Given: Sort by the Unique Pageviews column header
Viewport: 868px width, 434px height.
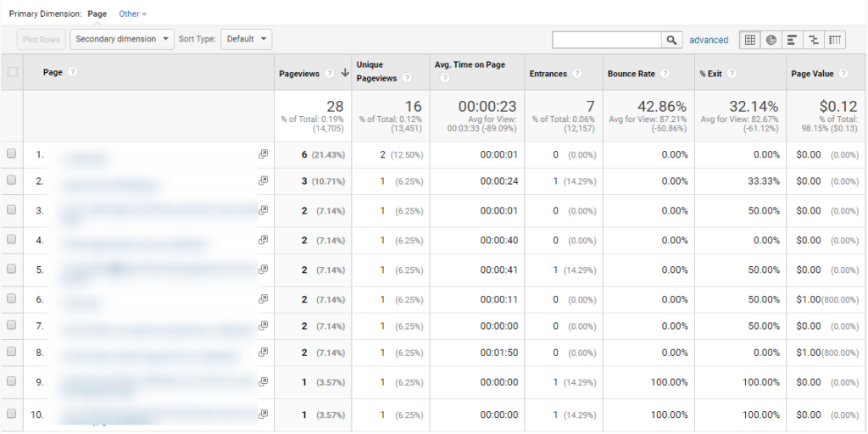Looking at the screenshot, I should [377, 71].
